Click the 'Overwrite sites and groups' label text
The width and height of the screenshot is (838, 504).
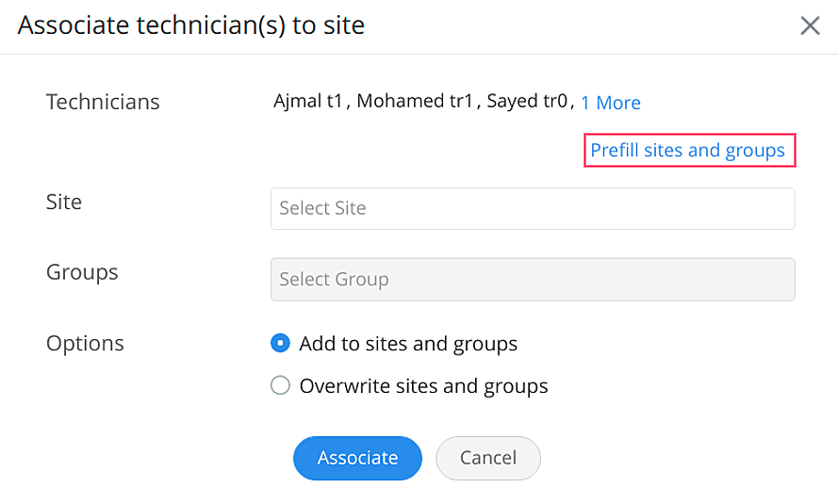tap(423, 385)
